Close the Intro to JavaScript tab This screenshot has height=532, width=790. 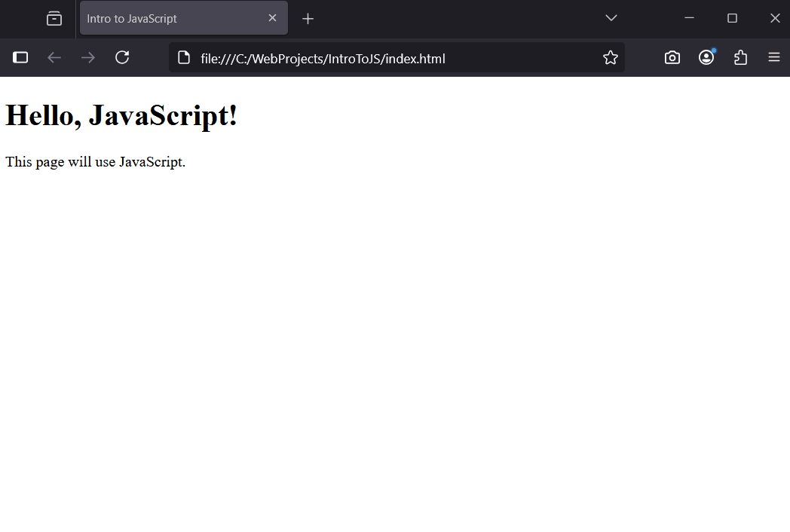pyautogui.click(x=272, y=18)
